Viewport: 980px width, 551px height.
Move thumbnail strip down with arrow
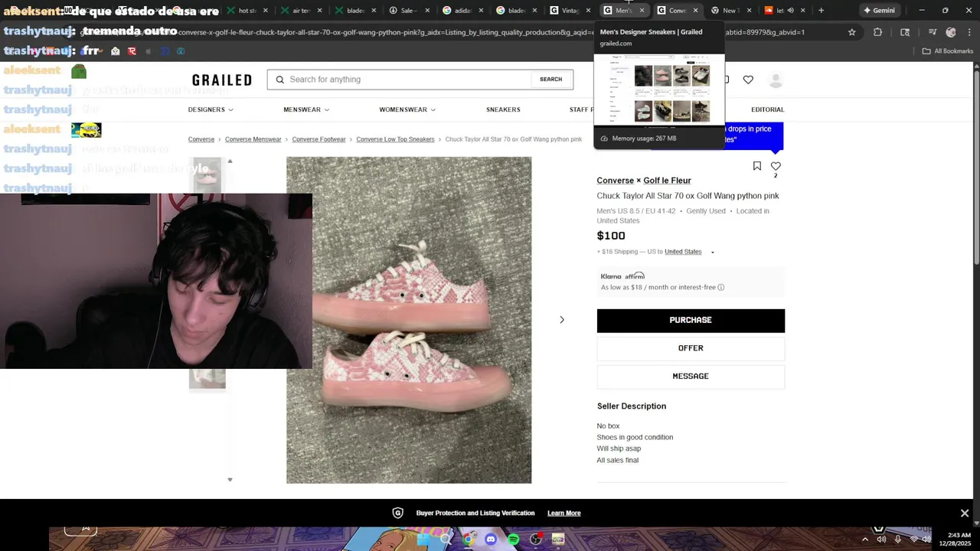click(230, 480)
